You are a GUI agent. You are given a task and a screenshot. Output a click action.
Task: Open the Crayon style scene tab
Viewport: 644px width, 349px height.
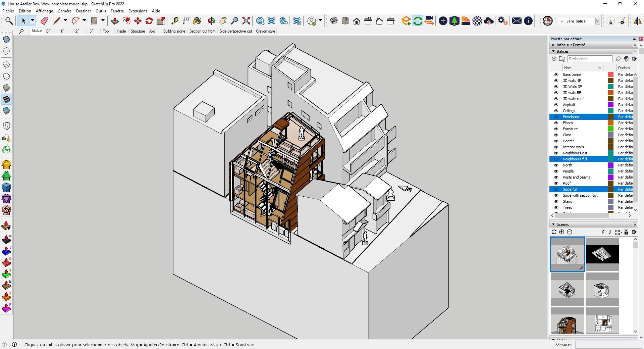pyautogui.click(x=266, y=31)
